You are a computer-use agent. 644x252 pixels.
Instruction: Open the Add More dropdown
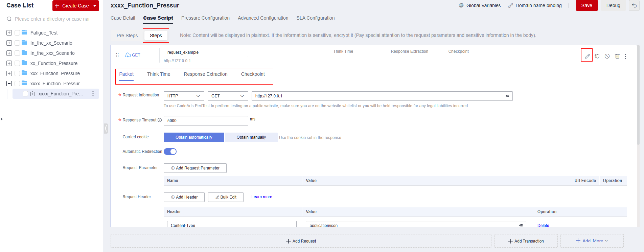pyautogui.click(x=592, y=241)
